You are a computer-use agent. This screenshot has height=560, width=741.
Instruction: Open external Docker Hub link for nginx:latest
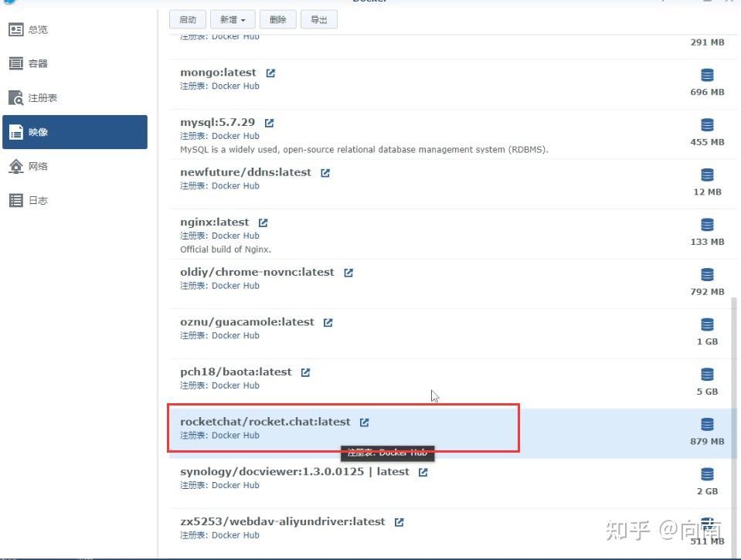pyautogui.click(x=263, y=221)
